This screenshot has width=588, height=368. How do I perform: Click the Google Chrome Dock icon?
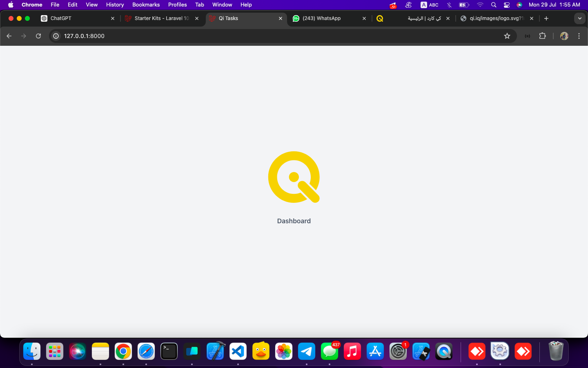click(x=123, y=351)
